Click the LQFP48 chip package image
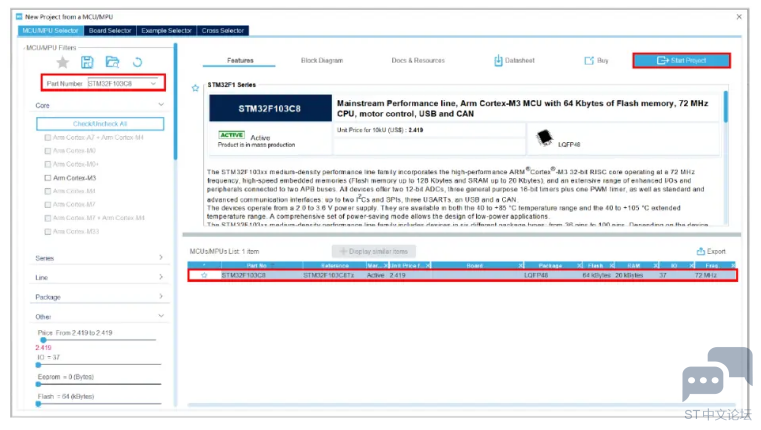The height and width of the screenshot is (430, 761). [x=545, y=138]
